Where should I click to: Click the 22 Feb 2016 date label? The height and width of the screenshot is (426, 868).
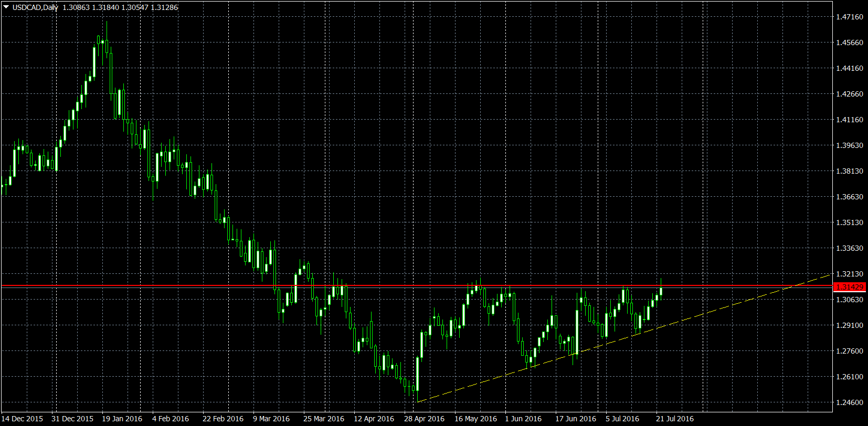tap(223, 419)
